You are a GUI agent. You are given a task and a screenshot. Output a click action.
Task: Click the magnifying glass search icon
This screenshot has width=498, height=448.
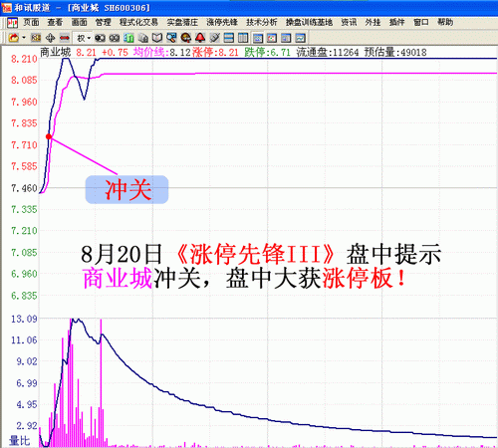coord(171,38)
